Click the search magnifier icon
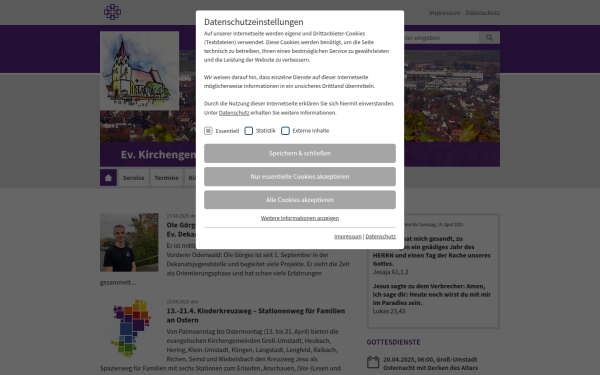 coord(489,38)
